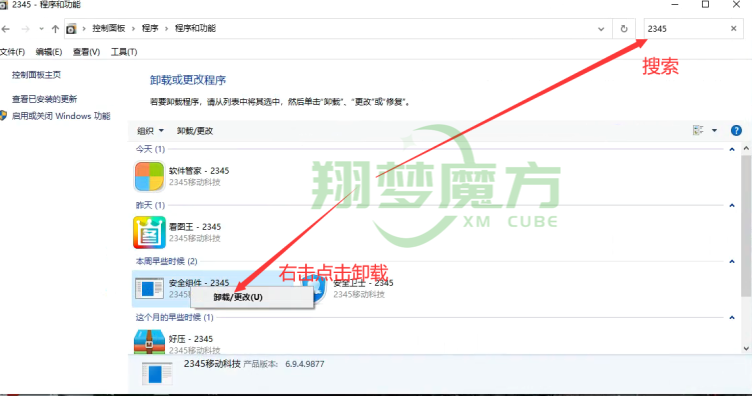Image resolution: width=752 pixels, height=396 pixels.
Task: Clear the 2345 search text
Action: point(733,29)
